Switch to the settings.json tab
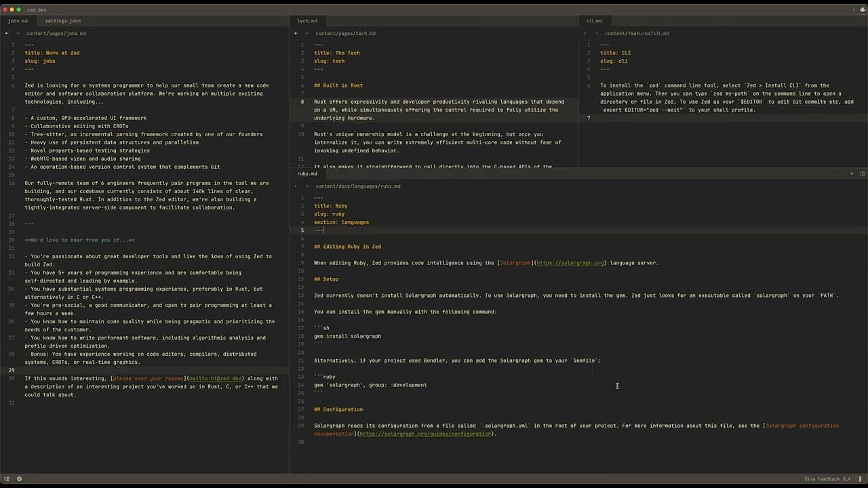The height and width of the screenshot is (488, 868). pos(62,21)
